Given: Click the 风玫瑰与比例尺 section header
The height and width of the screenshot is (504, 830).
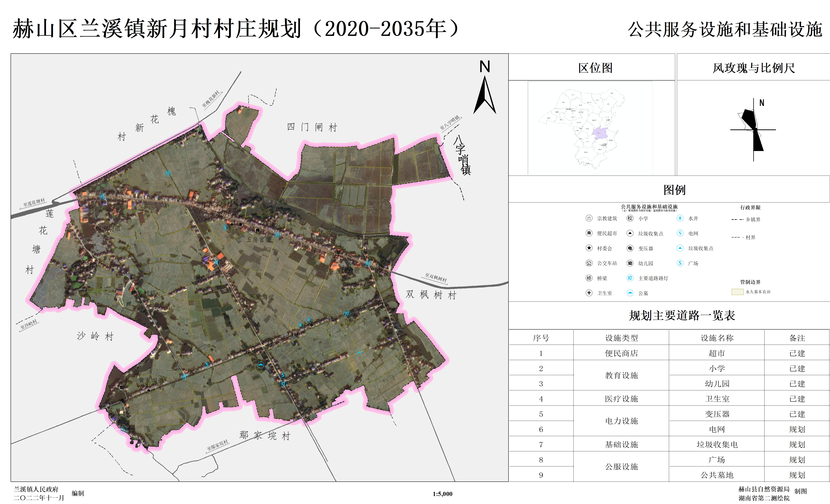Looking at the screenshot, I should click(754, 68).
